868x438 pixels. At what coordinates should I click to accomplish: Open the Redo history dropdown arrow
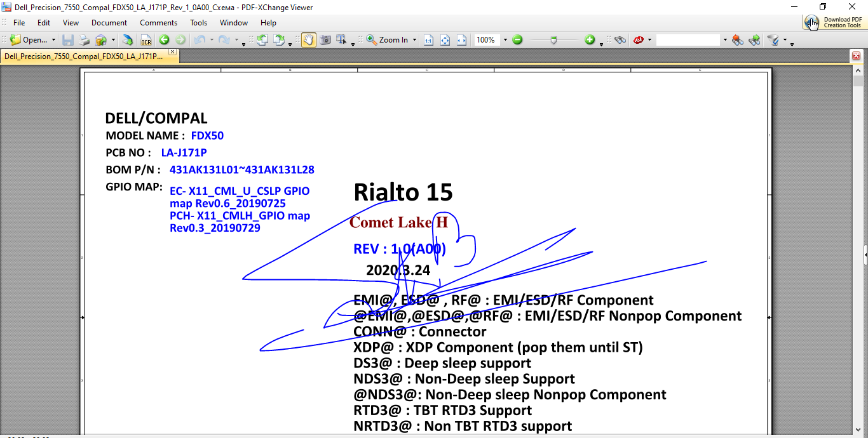(x=236, y=40)
